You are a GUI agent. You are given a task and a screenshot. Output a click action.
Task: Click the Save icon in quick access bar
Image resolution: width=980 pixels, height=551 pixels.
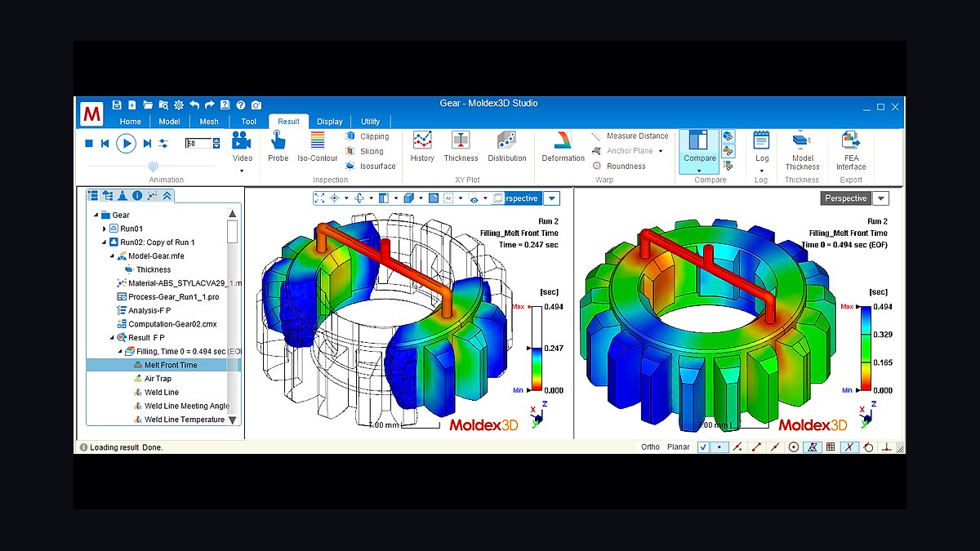click(117, 104)
